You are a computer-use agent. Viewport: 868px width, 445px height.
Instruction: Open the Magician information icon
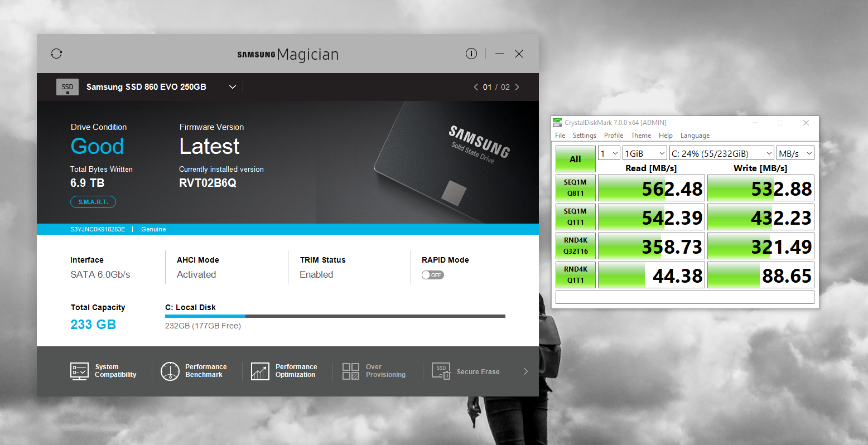point(471,54)
